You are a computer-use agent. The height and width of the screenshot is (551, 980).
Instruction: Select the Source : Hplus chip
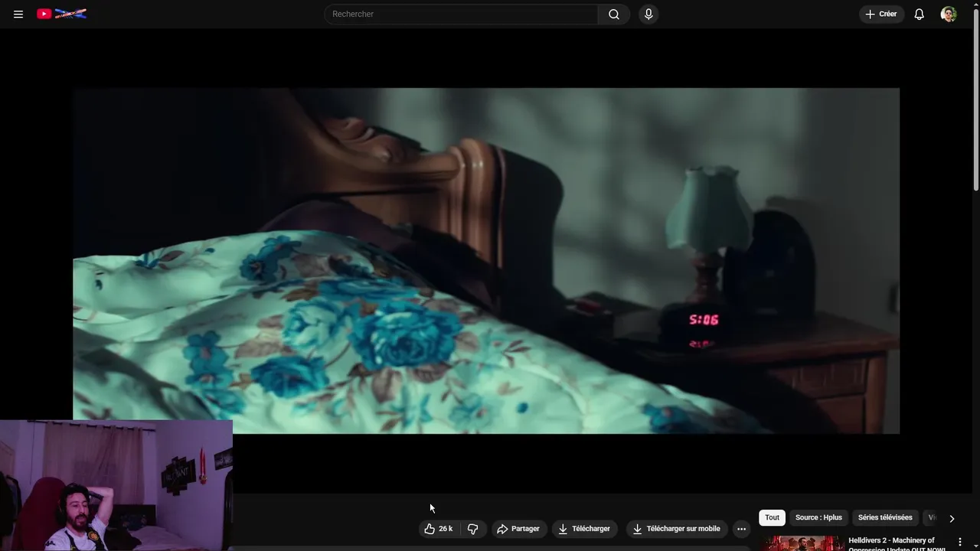(818, 517)
